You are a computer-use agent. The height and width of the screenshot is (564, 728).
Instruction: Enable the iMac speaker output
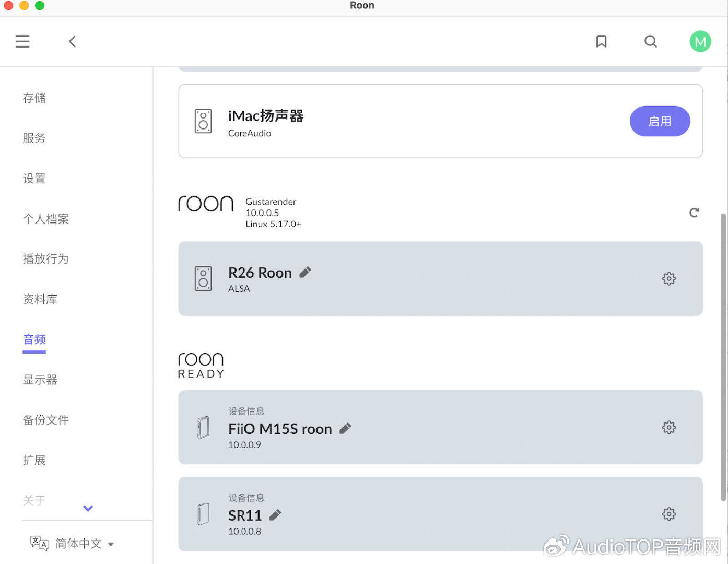coord(659,121)
